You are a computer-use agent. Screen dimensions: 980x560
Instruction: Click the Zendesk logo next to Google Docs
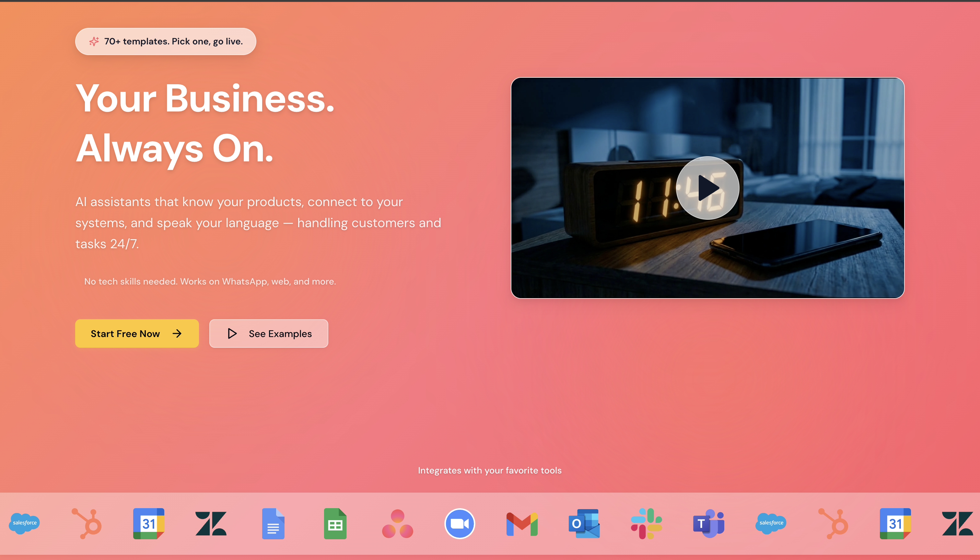pyautogui.click(x=211, y=523)
